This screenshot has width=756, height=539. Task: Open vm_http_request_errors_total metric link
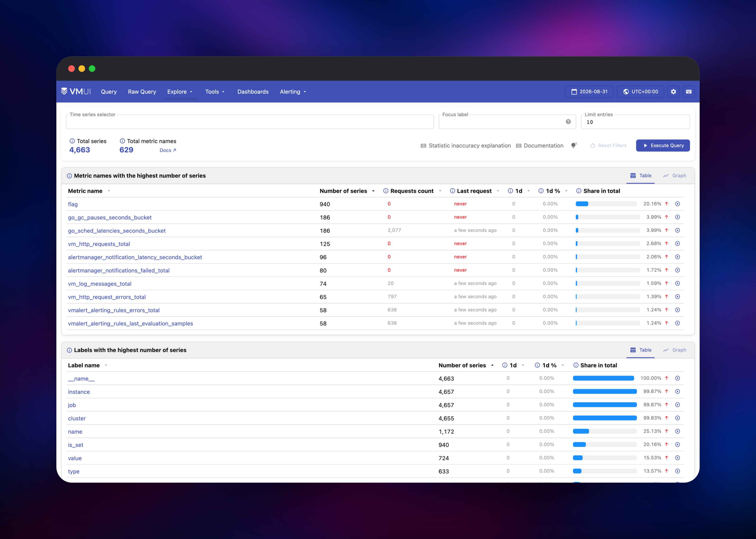pos(107,297)
